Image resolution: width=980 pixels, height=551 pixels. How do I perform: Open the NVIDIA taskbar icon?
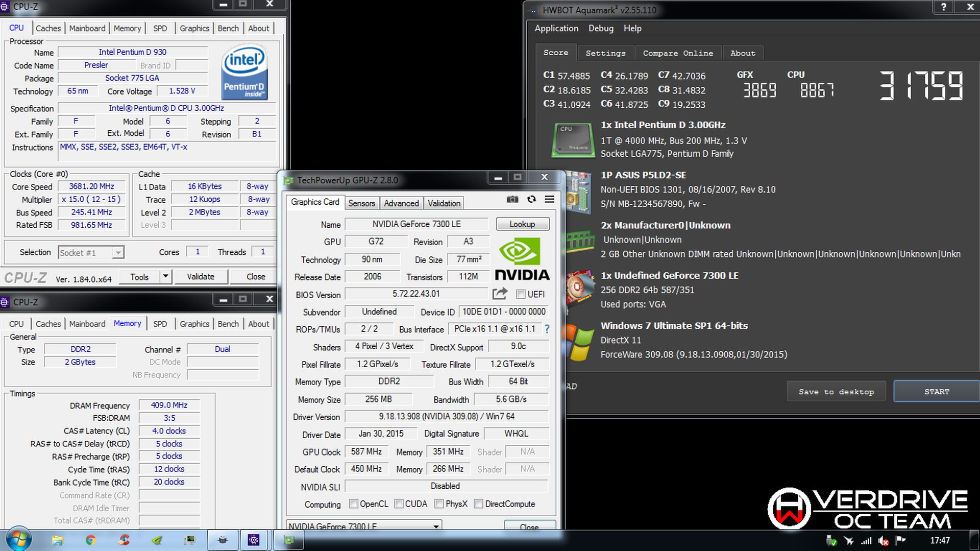pyautogui.click(x=157, y=540)
